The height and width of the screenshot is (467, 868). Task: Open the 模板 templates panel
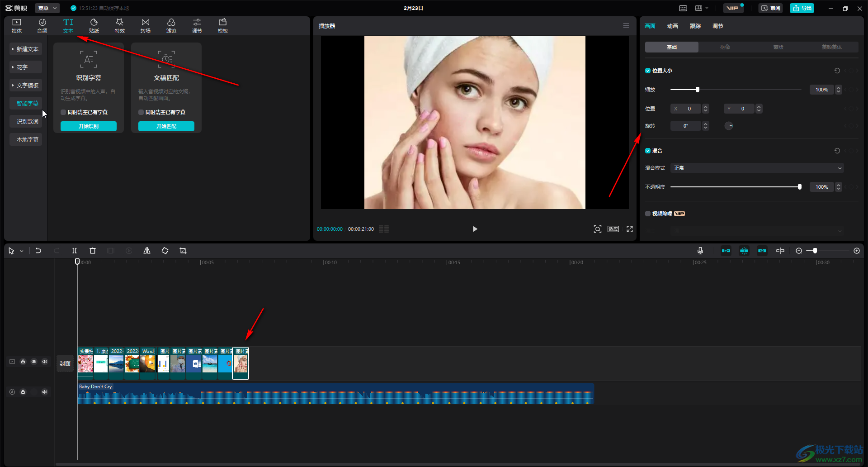(223, 26)
